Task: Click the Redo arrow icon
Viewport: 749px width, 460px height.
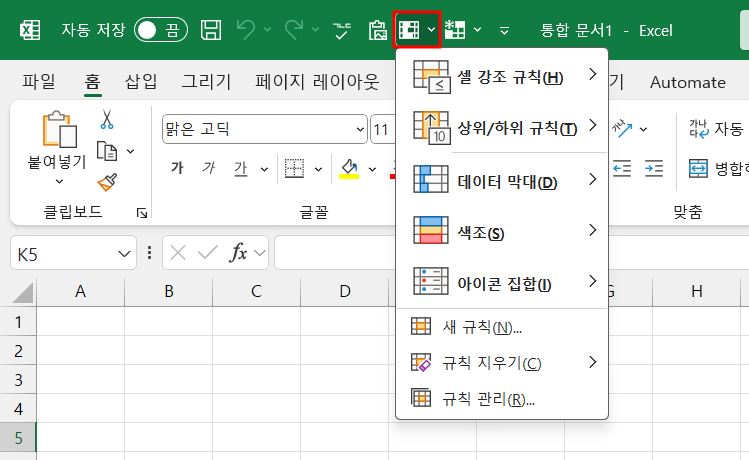Action: click(x=294, y=30)
